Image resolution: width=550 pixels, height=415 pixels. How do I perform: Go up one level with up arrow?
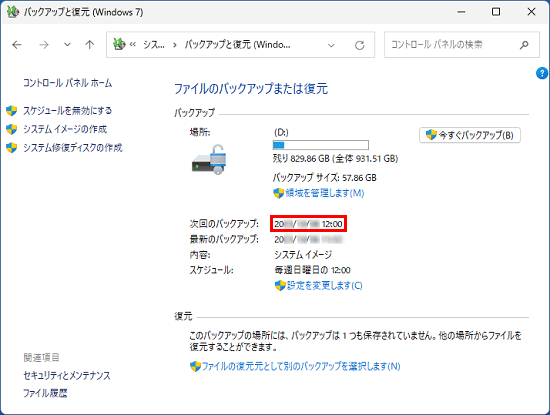[90, 45]
